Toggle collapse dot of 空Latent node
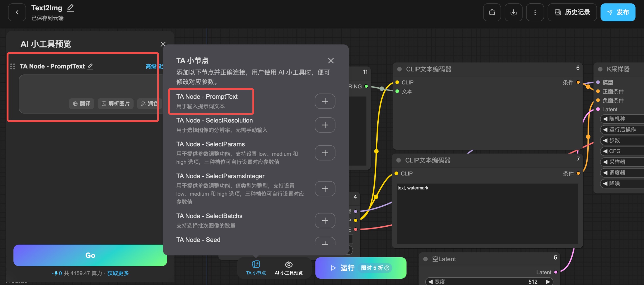The width and height of the screenshot is (644, 285). coord(425,259)
